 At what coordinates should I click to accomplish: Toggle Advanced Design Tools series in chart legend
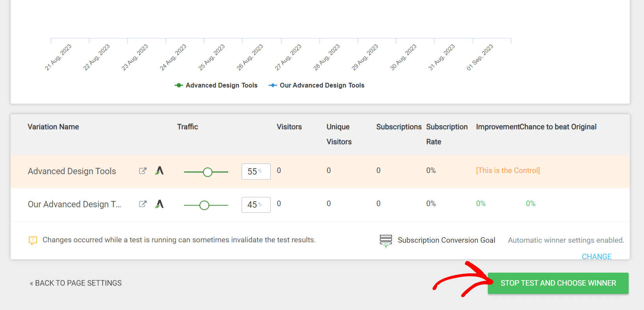216,85
